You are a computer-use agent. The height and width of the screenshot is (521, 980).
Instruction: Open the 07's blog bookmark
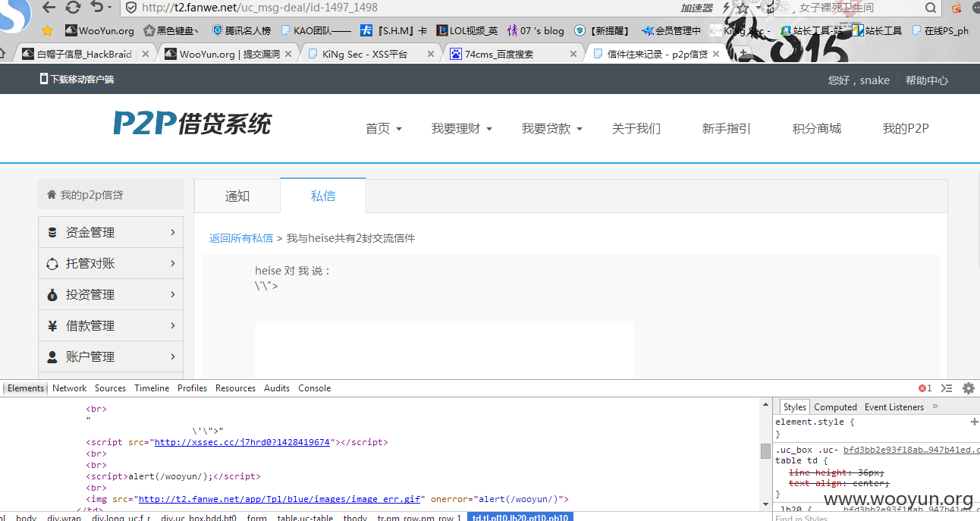tap(536, 31)
